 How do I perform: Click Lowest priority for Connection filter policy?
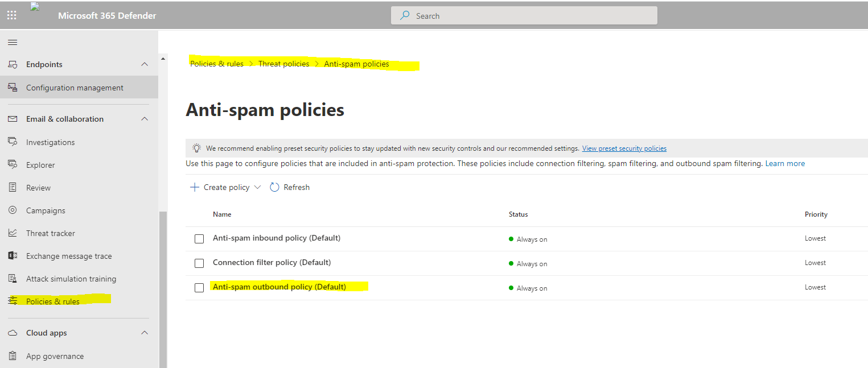[815, 263]
